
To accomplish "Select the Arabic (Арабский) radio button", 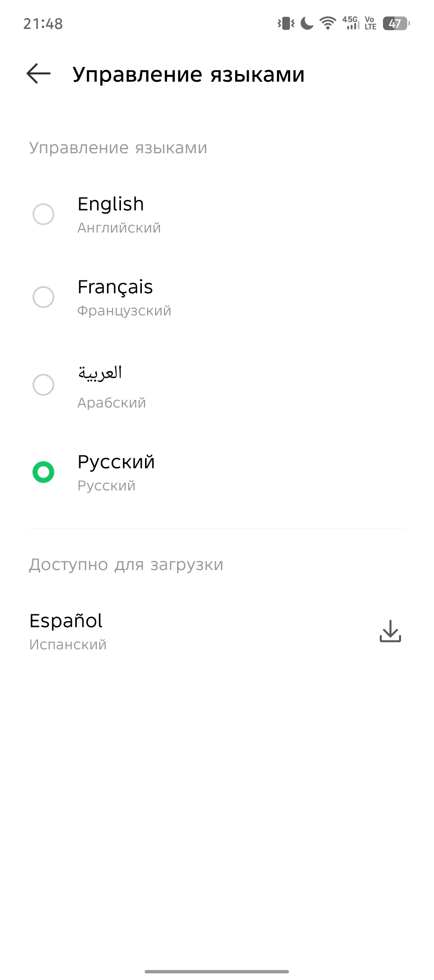I will (43, 385).
